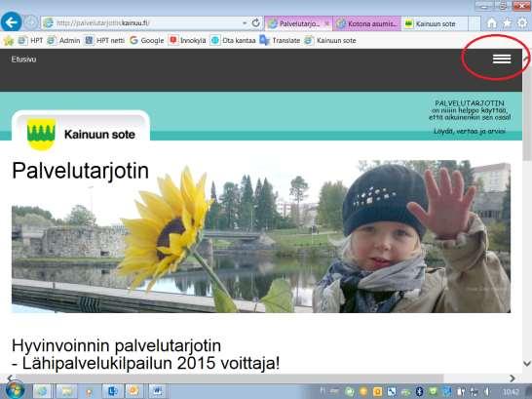Open the Google bookmark

146,40
